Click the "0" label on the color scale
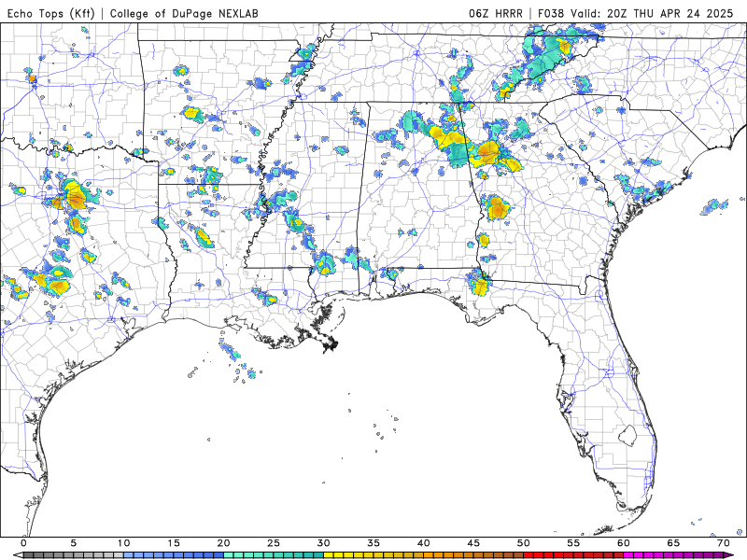Screen dimensions: 747x560 (24, 543)
